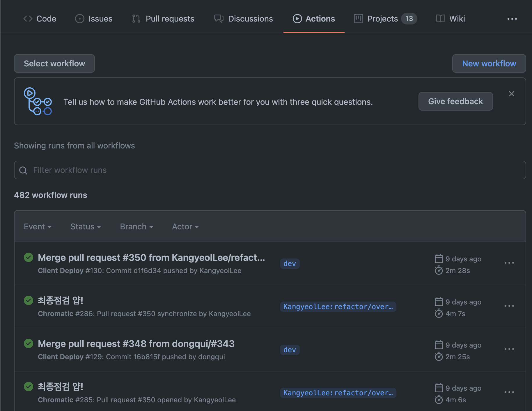This screenshot has height=411, width=532.
Task: Click success check icon of Chromatic #285
Action: 29,387
